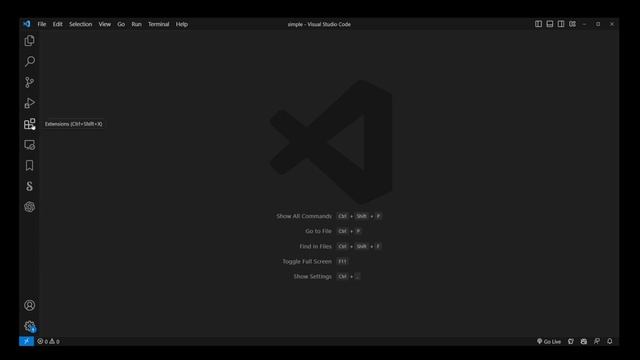
Task: Click the window title 'simple - Visual Studio Code'
Action: pyautogui.click(x=319, y=24)
